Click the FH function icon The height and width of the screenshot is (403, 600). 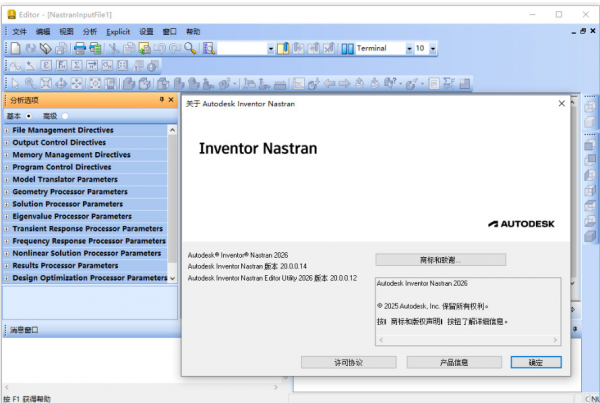pyautogui.click(x=61, y=66)
